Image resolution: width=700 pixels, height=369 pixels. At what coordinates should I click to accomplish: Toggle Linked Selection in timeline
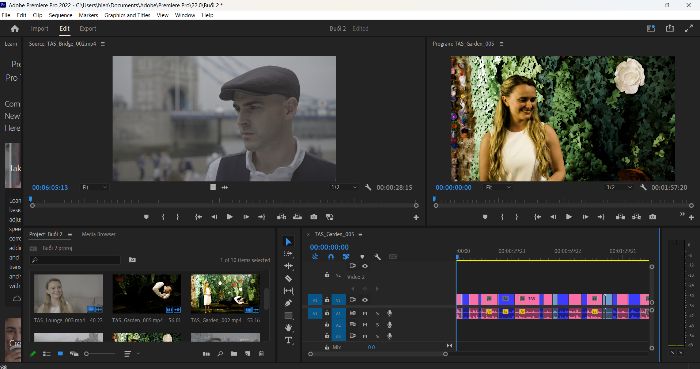pos(346,257)
